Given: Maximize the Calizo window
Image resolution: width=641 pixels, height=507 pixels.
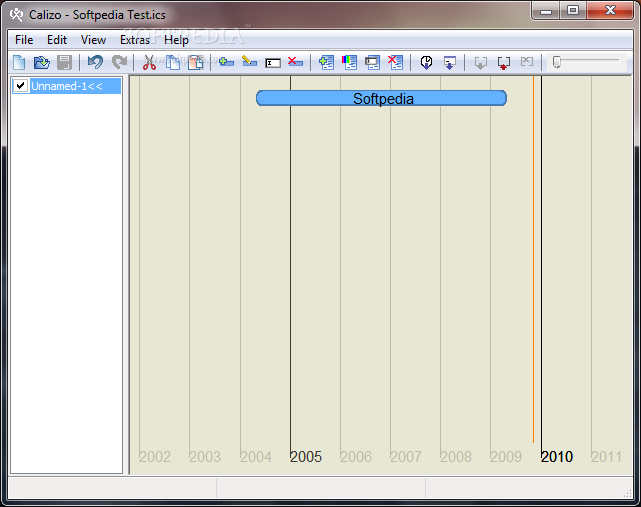Looking at the screenshot, I should 573,10.
